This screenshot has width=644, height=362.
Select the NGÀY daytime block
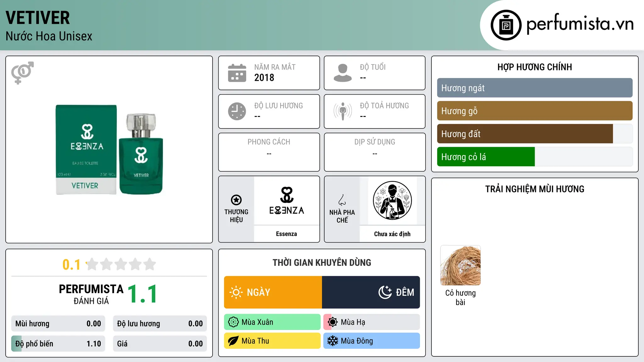(273, 292)
